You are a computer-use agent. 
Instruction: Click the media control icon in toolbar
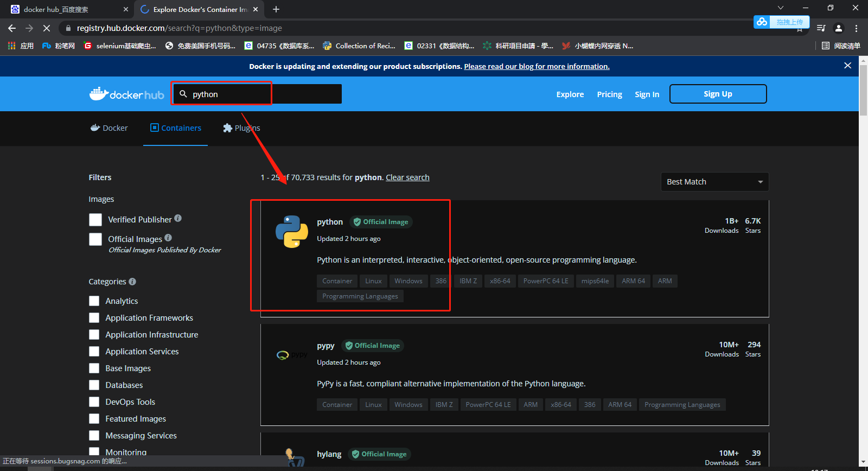[x=821, y=28]
